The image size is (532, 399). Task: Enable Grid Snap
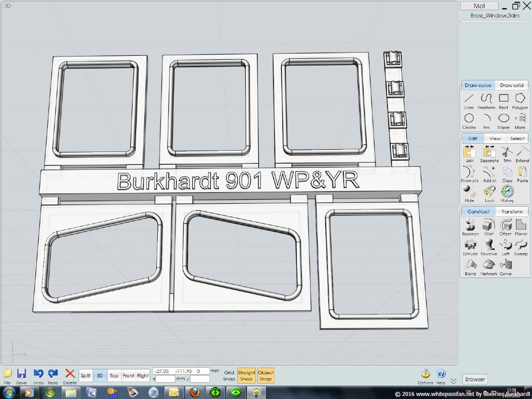[x=229, y=376]
